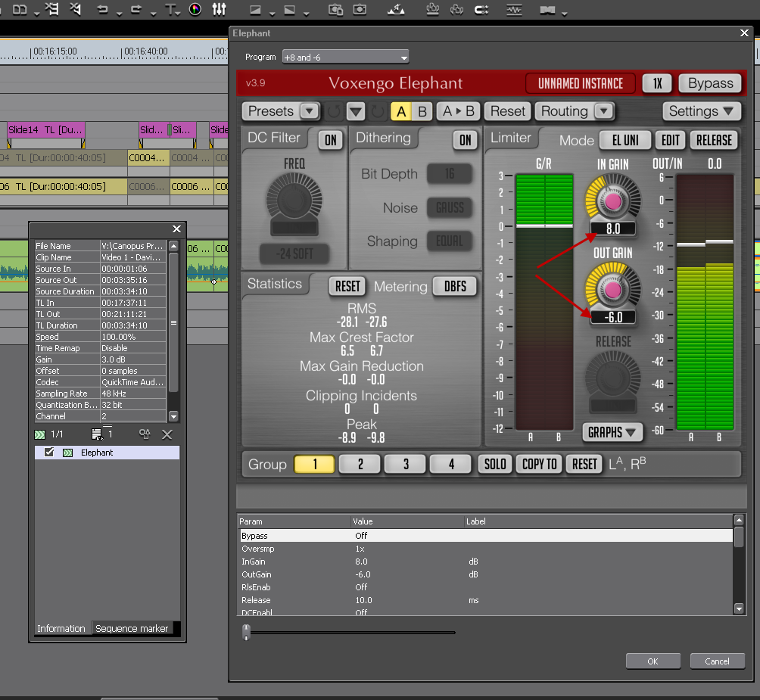Click the In Gain knob
The height and width of the screenshot is (700, 760).
(x=612, y=200)
